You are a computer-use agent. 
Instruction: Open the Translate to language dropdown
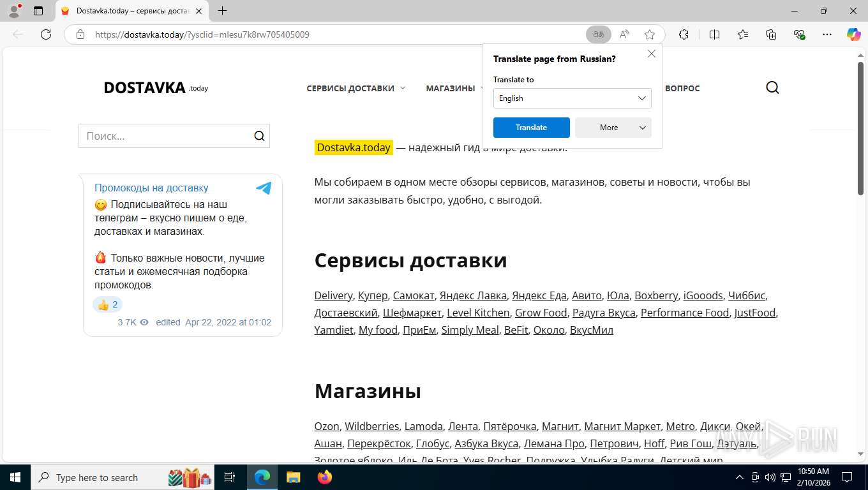coord(572,98)
